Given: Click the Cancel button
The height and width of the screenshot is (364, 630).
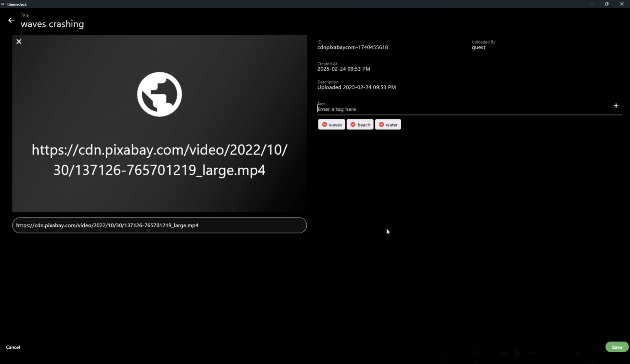Looking at the screenshot, I should 13,347.
